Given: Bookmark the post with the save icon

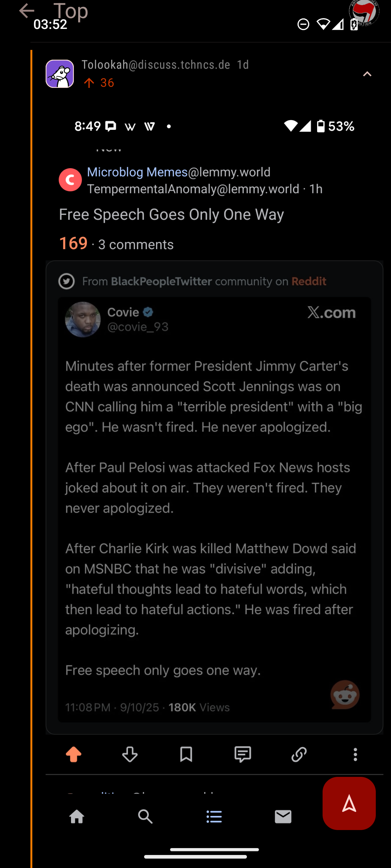Looking at the screenshot, I should click(x=186, y=754).
